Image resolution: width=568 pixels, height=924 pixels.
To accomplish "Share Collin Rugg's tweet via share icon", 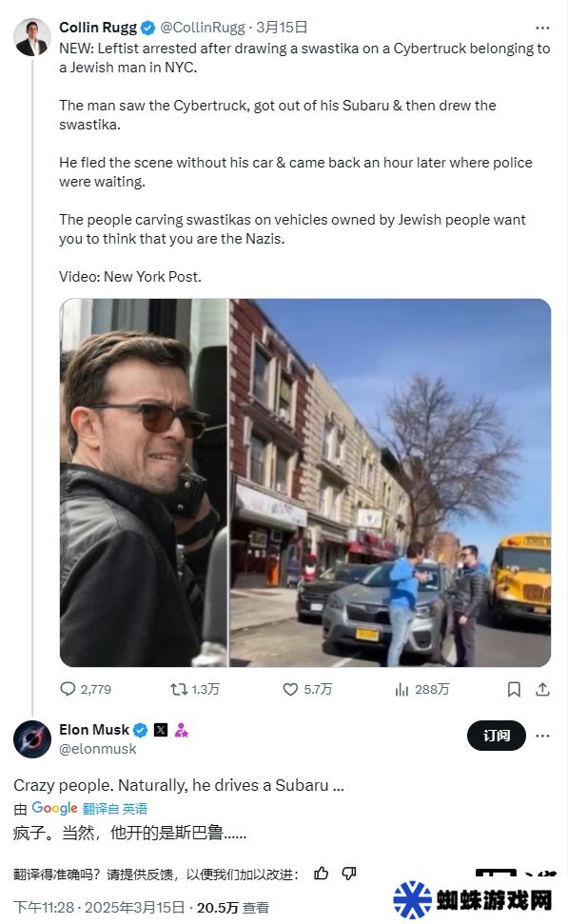I will (542, 689).
